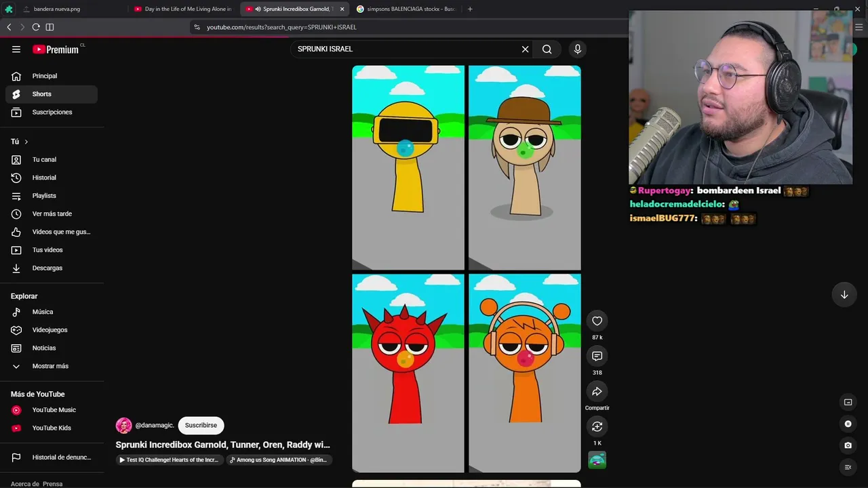Screen dimensions: 868x488
Task: Take a snapshot with the camera button
Action: [x=848, y=445]
